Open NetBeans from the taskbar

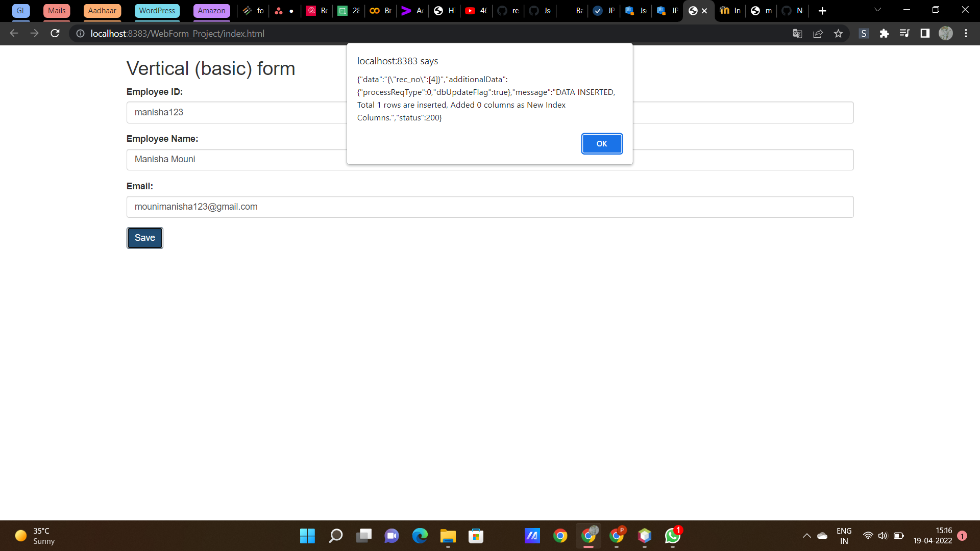point(645,536)
